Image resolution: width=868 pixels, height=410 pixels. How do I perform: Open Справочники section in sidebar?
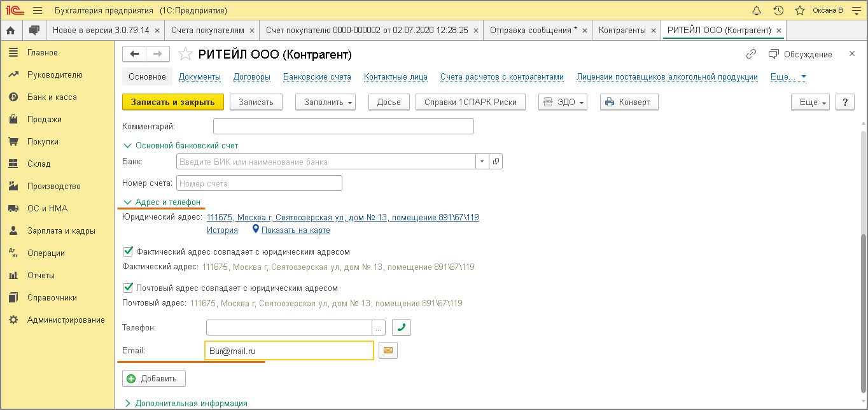point(52,297)
